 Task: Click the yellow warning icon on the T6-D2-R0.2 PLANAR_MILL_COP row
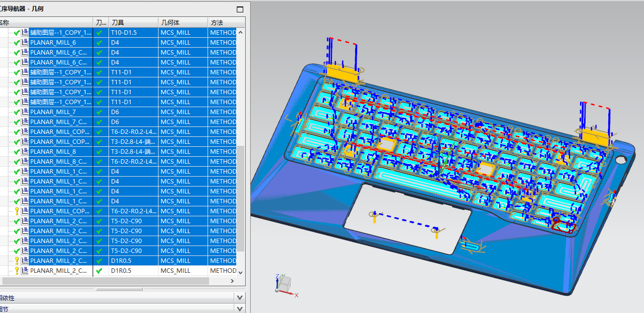pyautogui.click(x=17, y=211)
